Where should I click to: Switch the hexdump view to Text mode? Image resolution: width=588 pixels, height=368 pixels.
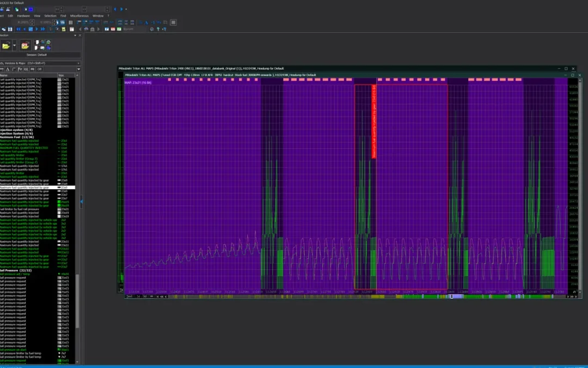[x=130, y=297]
